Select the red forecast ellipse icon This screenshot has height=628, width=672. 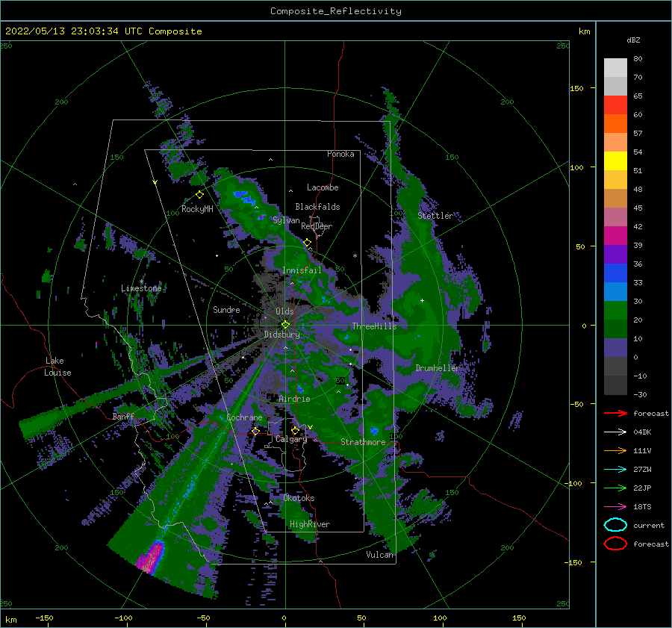coord(615,544)
